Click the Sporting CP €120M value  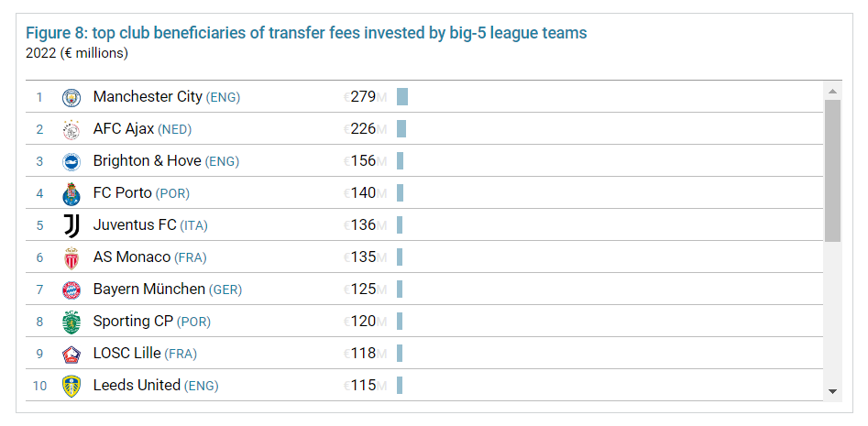[x=366, y=322]
